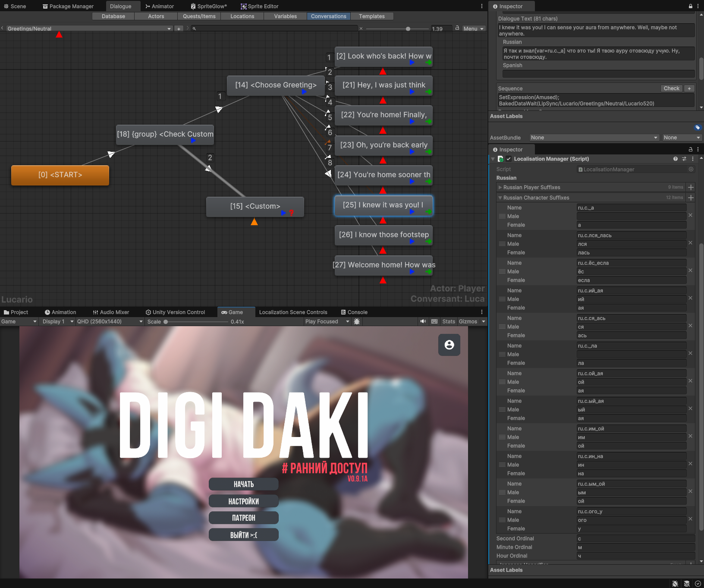Select the [0] <START> node
This screenshot has height=588, width=704.
(x=60, y=175)
